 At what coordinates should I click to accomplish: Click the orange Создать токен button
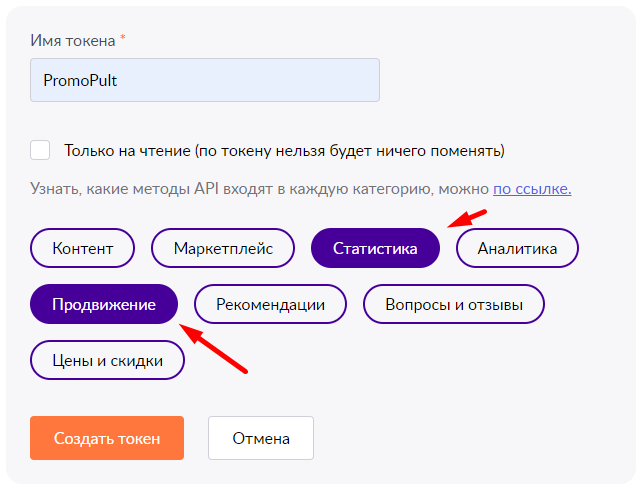pos(107,438)
